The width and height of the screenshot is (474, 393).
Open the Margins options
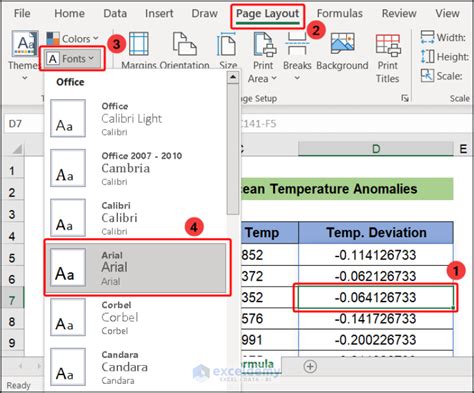(x=139, y=50)
